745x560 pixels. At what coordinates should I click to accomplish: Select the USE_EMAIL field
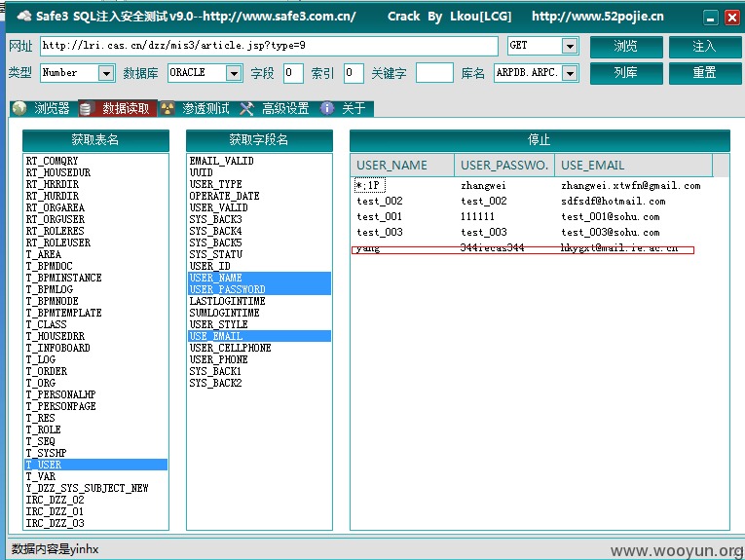259,336
